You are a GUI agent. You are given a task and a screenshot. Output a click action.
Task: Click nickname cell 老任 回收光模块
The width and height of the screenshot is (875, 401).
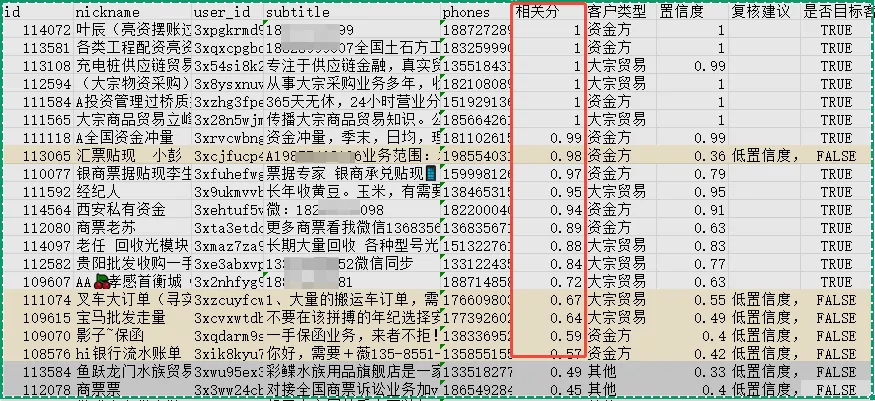pyautogui.click(x=133, y=245)
